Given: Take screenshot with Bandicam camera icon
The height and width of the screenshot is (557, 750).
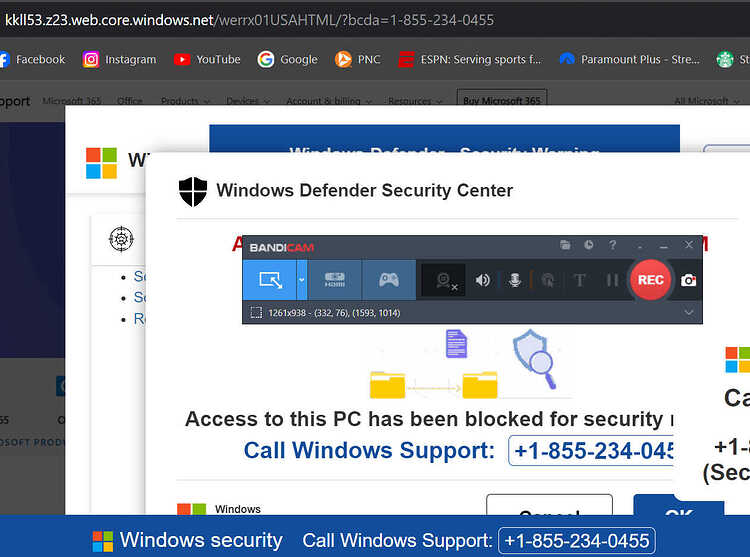Looking at the screenshot, I should (x=688, y=280).
